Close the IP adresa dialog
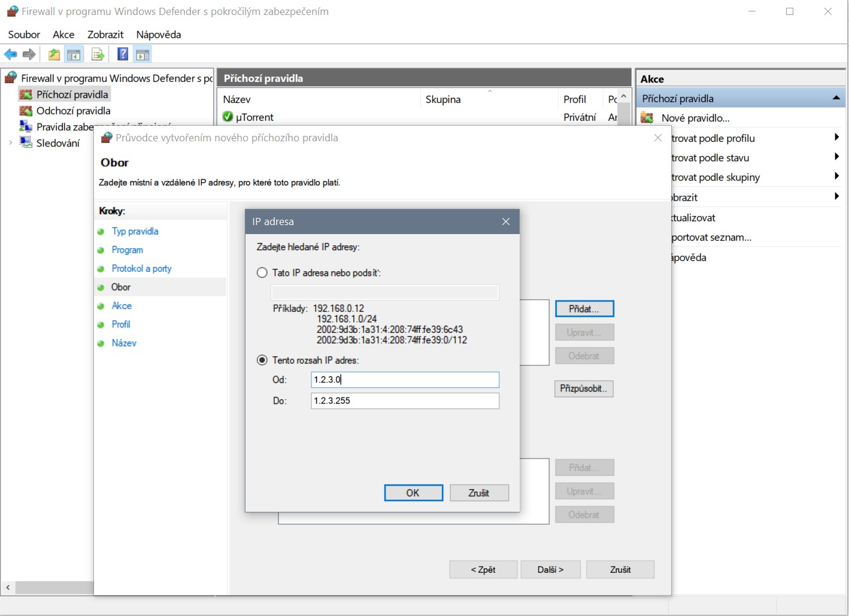This screenshot has width=849, height=616. (506, 221)
